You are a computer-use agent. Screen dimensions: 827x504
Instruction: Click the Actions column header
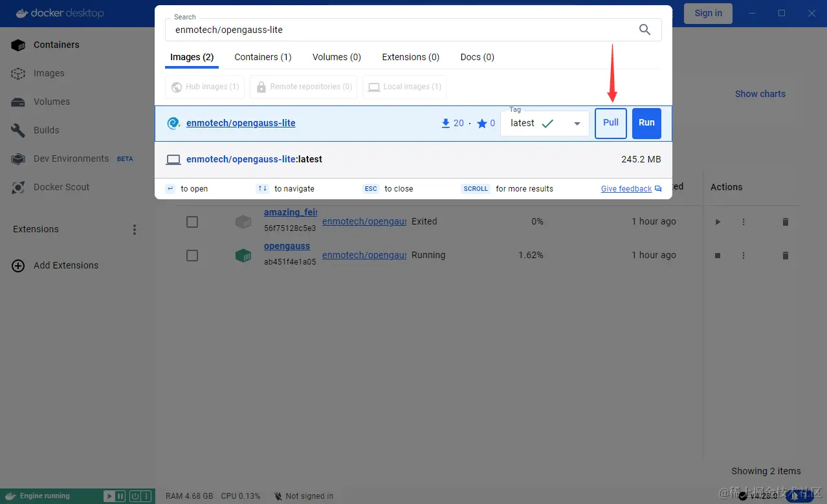726,187
